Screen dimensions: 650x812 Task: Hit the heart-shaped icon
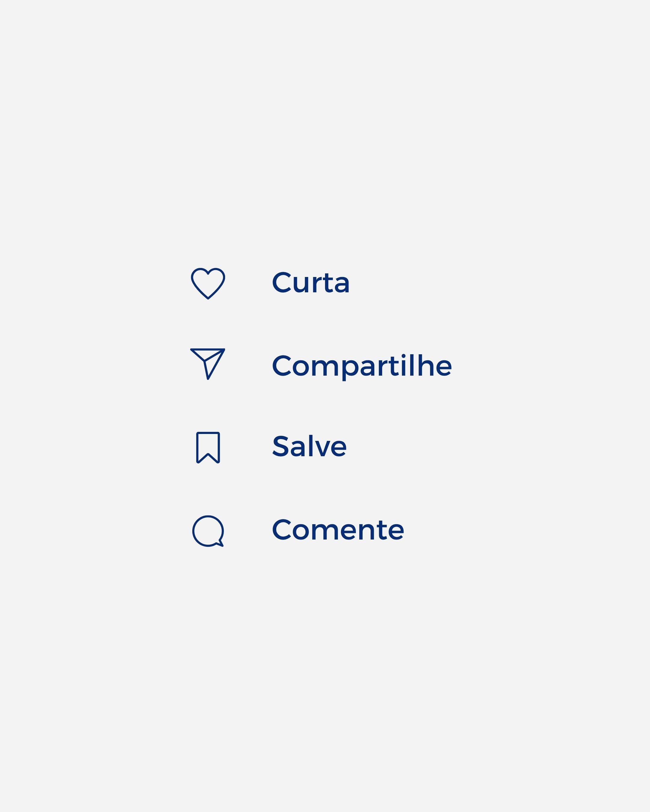pyautogui.click(x=208, y=283)
